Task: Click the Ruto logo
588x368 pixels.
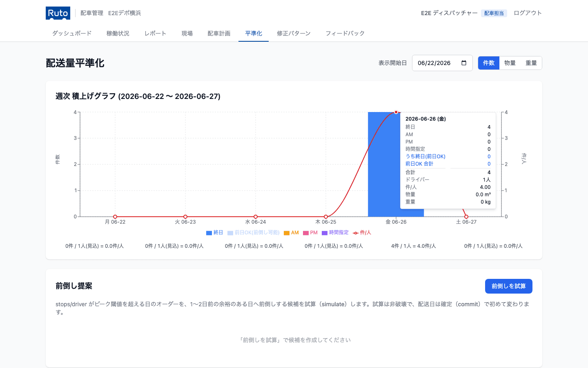Action: (58, 13)
